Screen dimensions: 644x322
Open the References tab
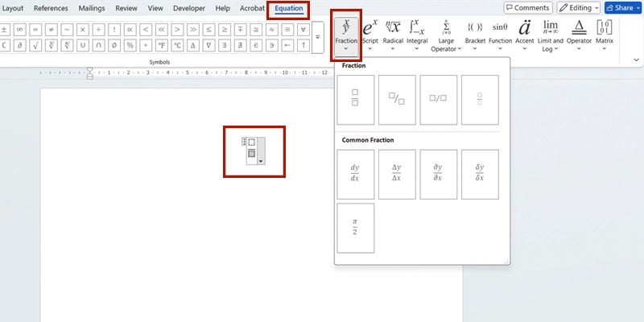51,8
